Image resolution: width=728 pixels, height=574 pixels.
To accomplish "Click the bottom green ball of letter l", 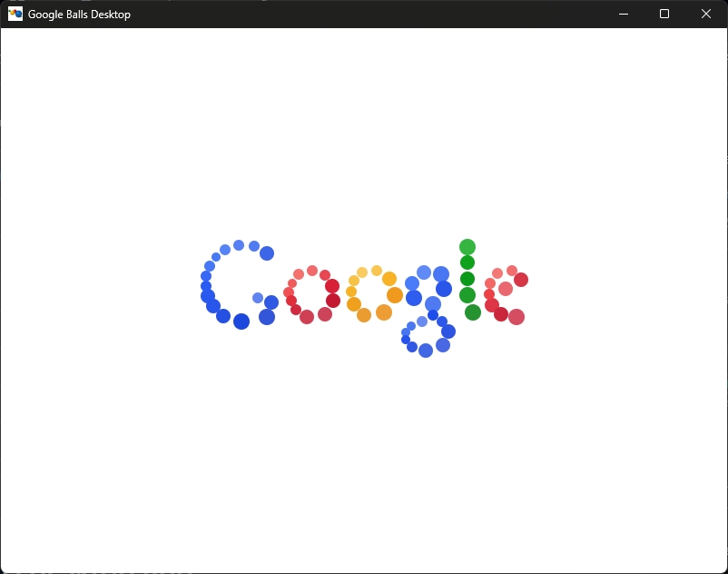I will 473,312.
